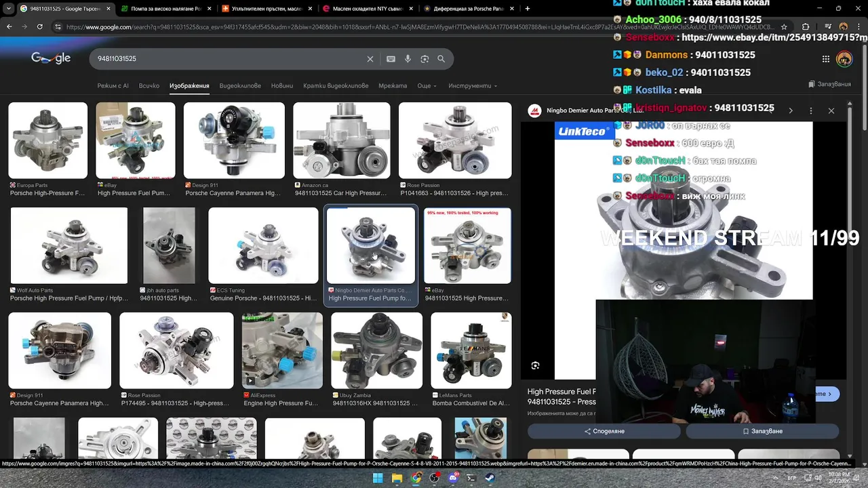Click the Google logo
868x488 pixels.
[51, 58]
